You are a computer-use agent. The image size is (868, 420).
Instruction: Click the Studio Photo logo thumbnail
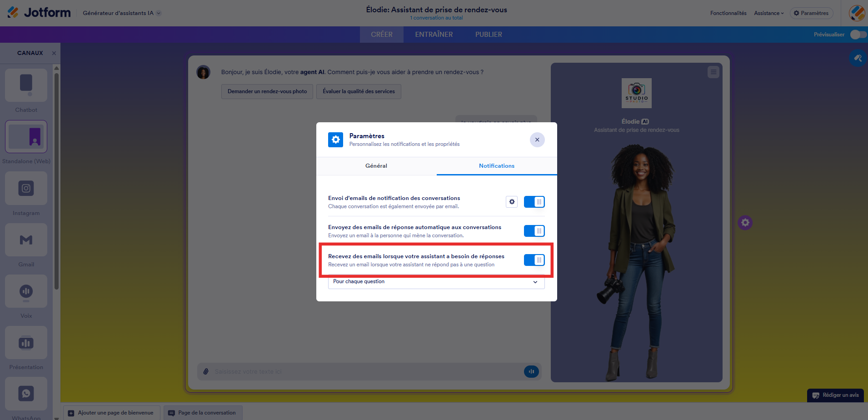click(x=636, y=93)
